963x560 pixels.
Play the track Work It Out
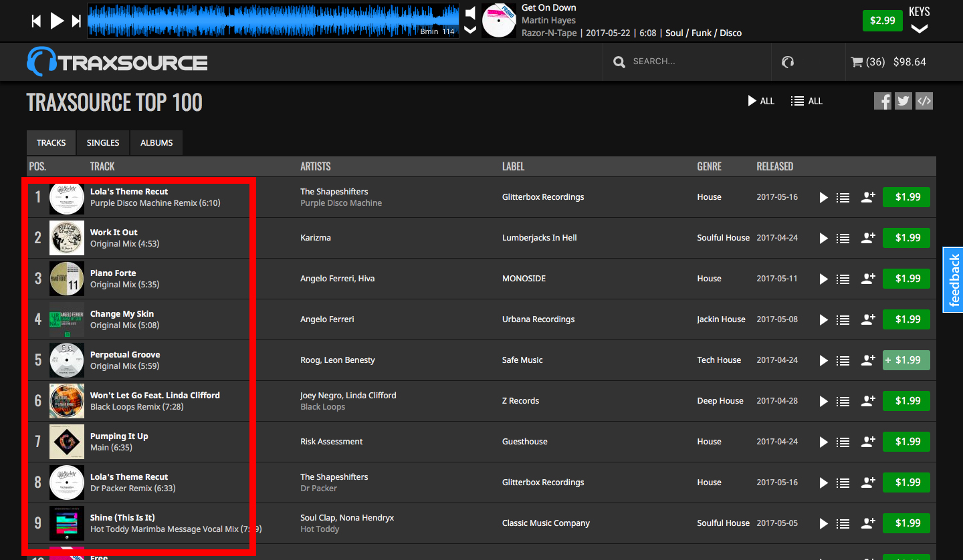(x=823, y=239)
